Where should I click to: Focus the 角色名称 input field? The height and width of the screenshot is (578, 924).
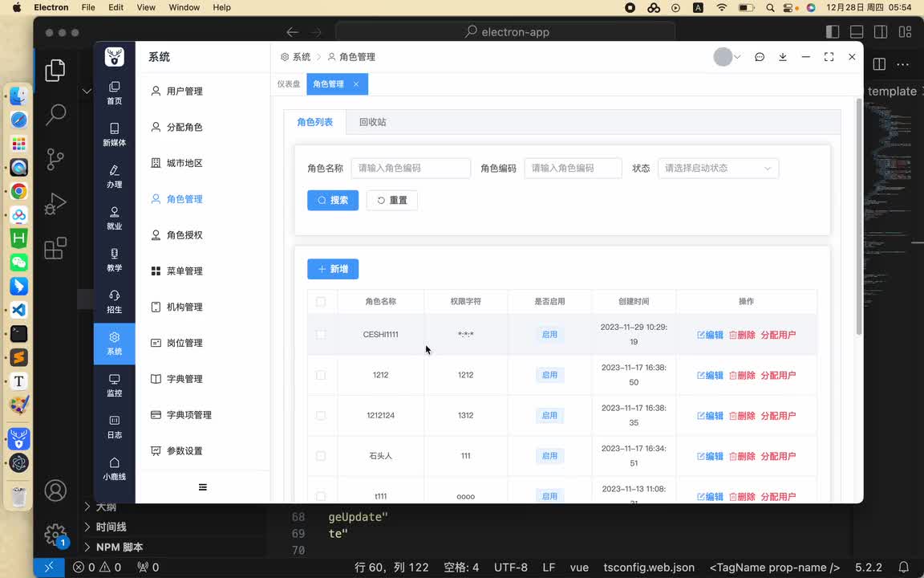[411, 168]
